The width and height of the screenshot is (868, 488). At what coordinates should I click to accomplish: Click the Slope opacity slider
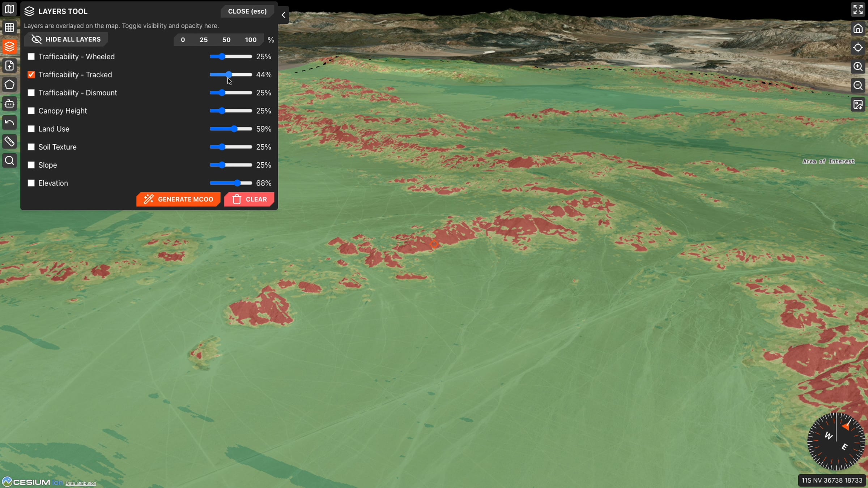click(231, 165)
